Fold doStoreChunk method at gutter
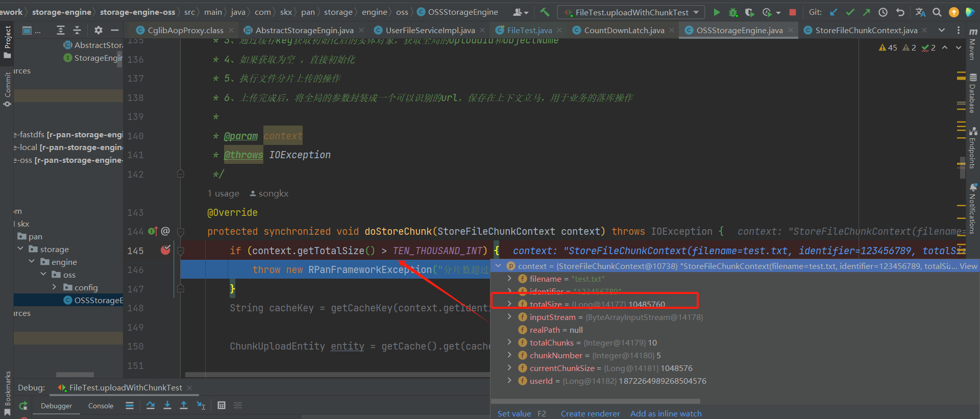This screenshot has height=419, width=980. coord(180,232)
